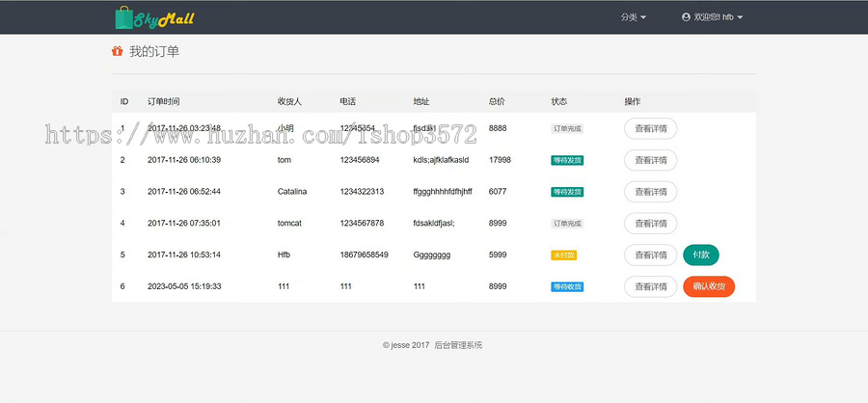Click total price 17998
Image resolution: width=868 pixels, height=403 pixels.
pyautogui.click(x=500, y=160)
